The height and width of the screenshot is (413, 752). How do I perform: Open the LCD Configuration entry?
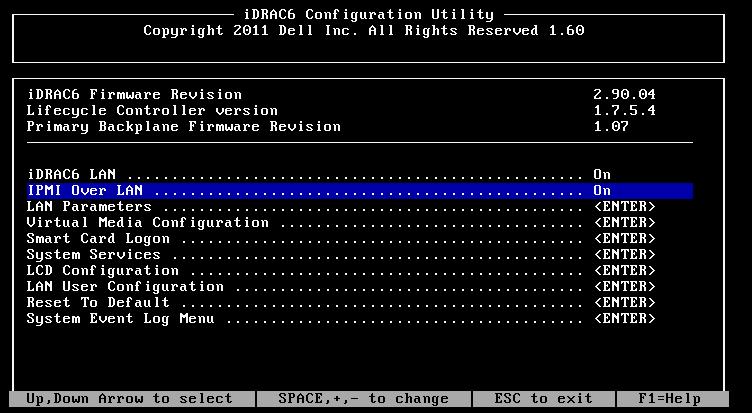[x=102, y=271]
